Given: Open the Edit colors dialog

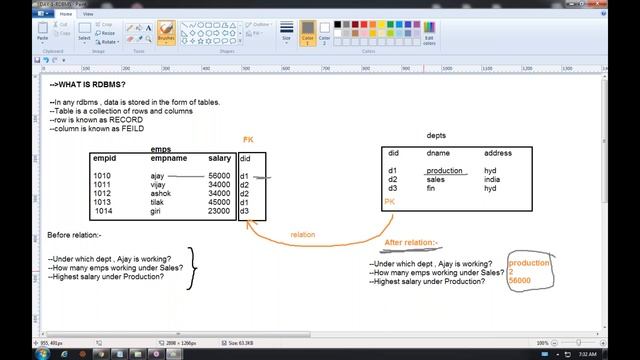Looking at the screenshot, I should pyautogui.click(x=429, y=33).
